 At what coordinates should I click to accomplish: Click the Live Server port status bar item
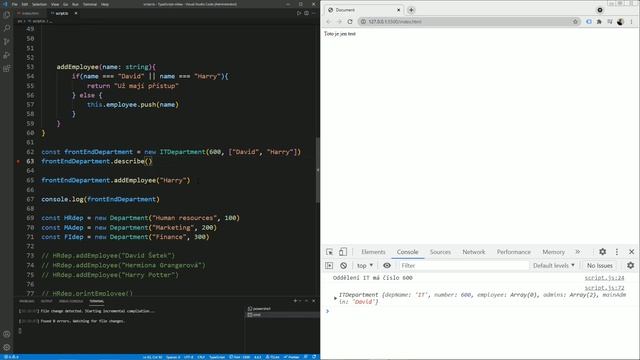tap(240, 357)
